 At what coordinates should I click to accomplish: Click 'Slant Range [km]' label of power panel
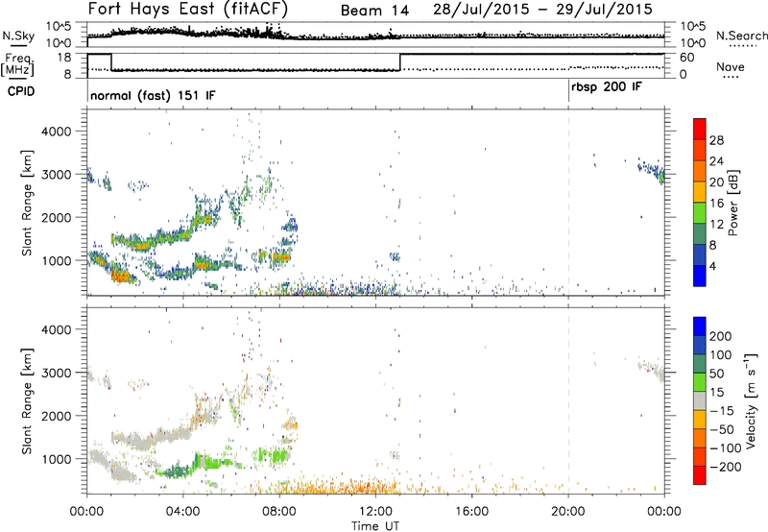(27, 203)
